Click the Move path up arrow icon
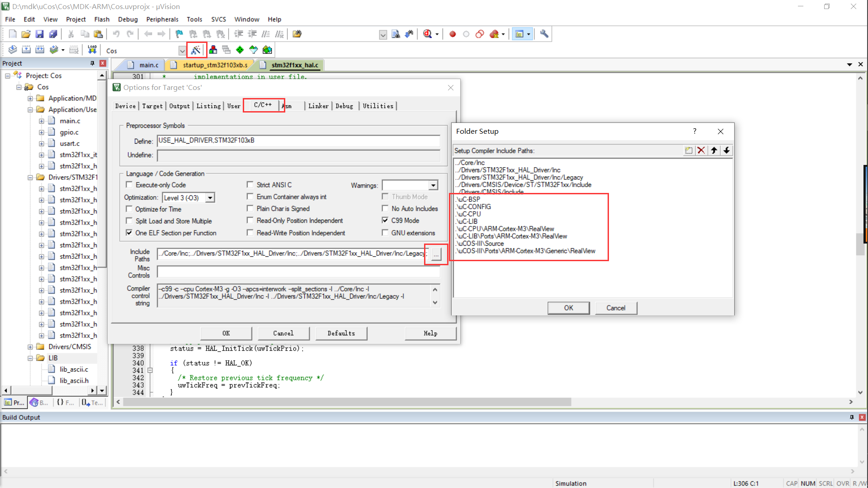Image resolution: width=868 pixels, height=488 pixels. pyautogui.click(x=714, y=150)
